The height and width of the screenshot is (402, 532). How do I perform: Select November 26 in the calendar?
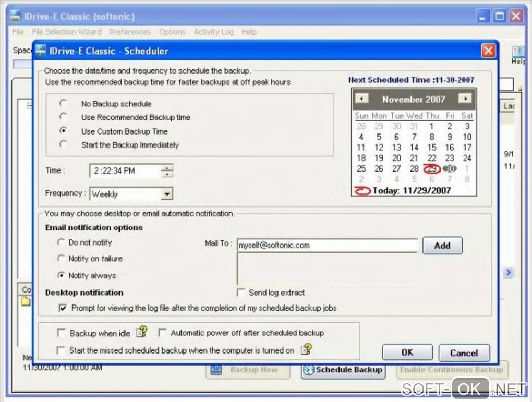(379, 168)
